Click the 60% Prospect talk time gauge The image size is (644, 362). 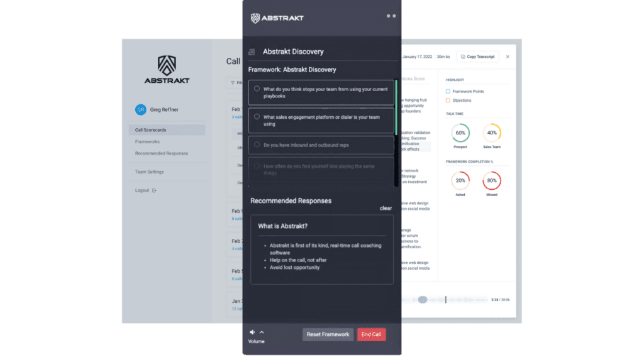pyautogui.click(x=460, y=133)
